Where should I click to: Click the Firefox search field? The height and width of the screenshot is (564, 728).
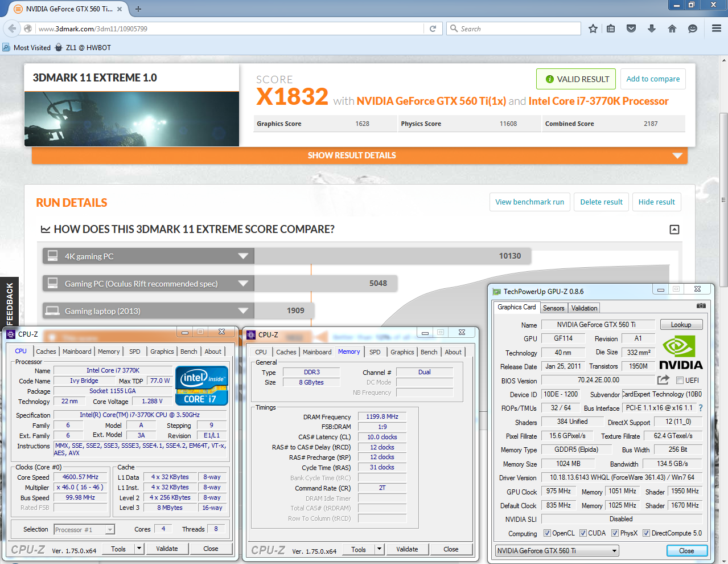[514, 28]
